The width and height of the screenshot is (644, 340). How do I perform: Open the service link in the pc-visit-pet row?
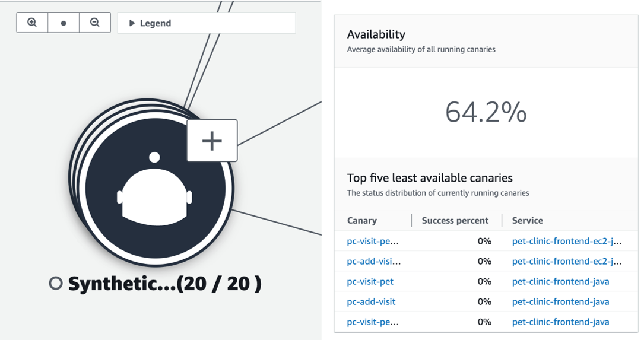(560, 281)
